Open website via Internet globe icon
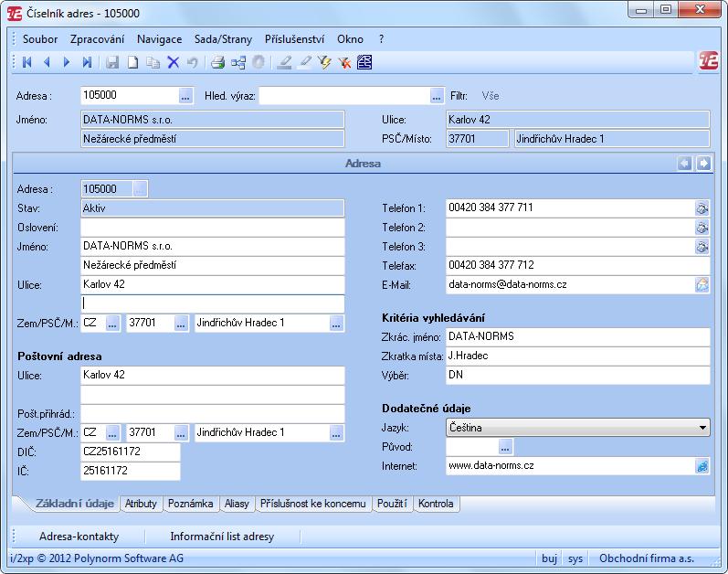Image resolution: width=728 pixels, height=574 pixels. tap(702, 466)
